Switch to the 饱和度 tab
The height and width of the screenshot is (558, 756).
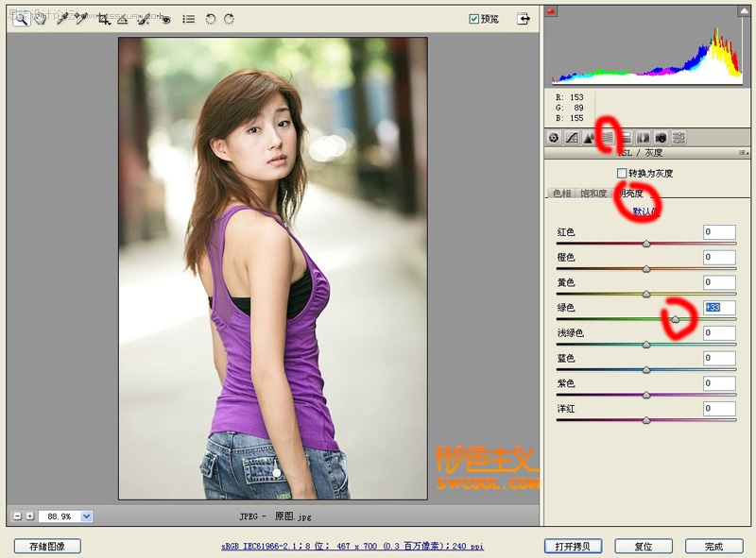593,194
